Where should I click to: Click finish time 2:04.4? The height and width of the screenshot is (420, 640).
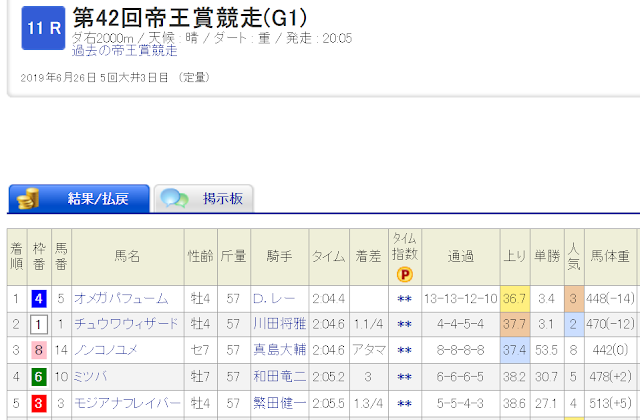pyautogui.click(x=329, y=299)
